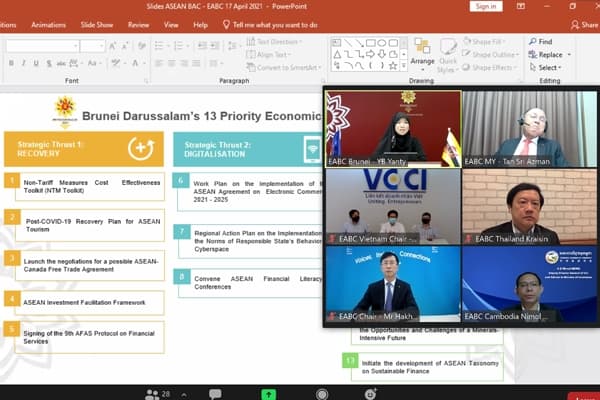Open Quick Styles gallery
The image size is (600, 400).
point(449,52)
